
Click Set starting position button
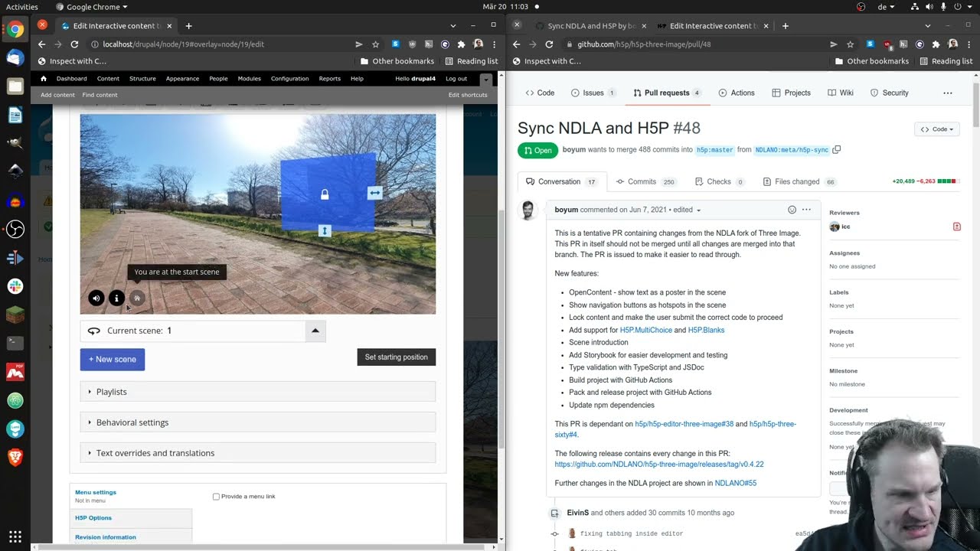[396, 357]
